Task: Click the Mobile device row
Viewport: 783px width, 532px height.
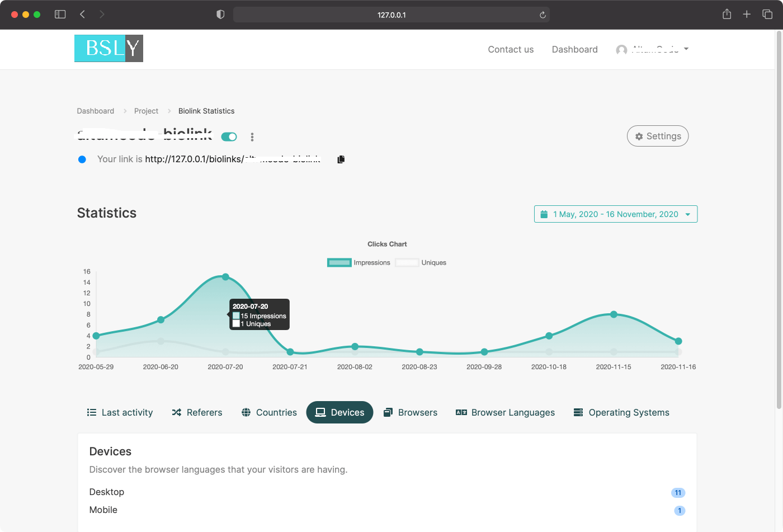Action: 387,510
